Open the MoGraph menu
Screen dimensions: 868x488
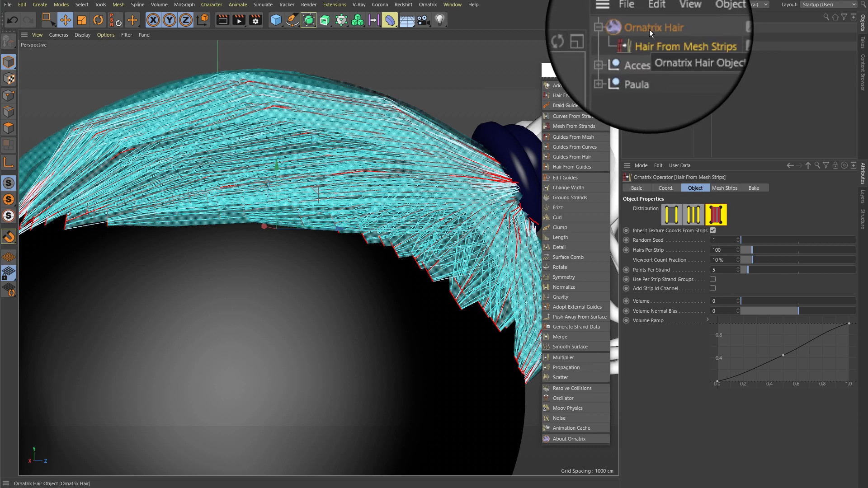pos(184,5)
